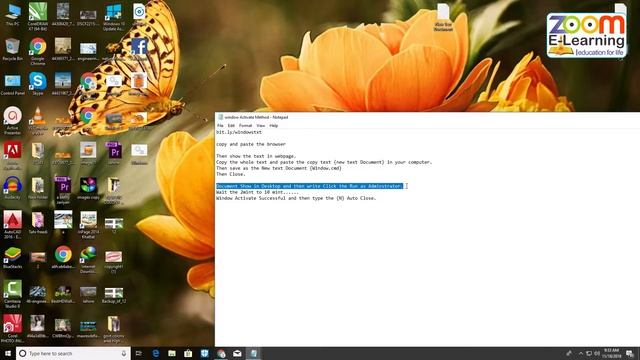Open the InPage 2014 Khattat shortcut
The height and width of the screenshot is (360, 640).
(88, 224)
